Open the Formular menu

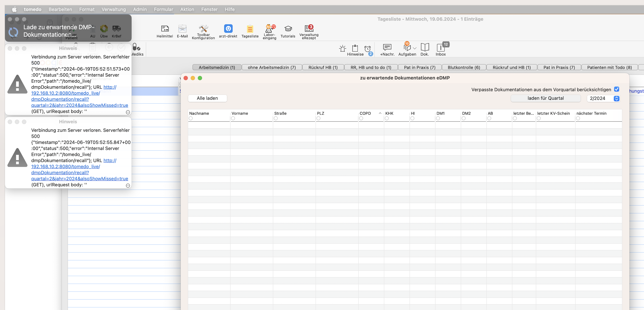click(x=164, y=9)
